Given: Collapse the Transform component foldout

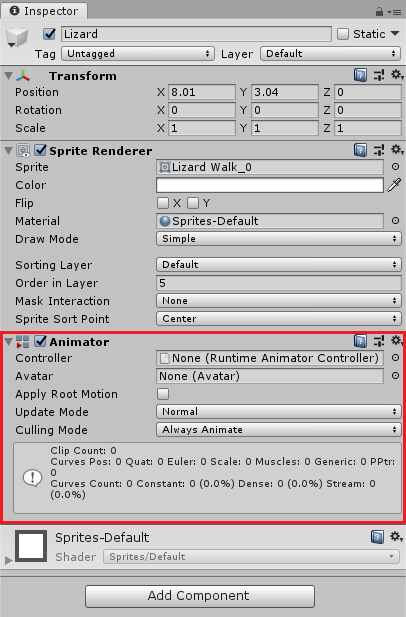Looking at the screenshot, I should point(8,75).
